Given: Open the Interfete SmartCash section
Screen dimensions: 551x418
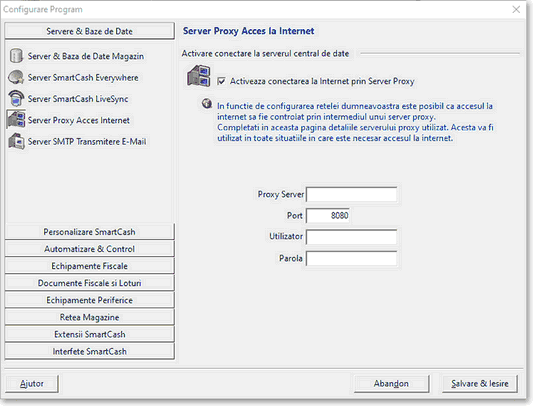Looking at the screenshot, I should click(x=89, y=351).
